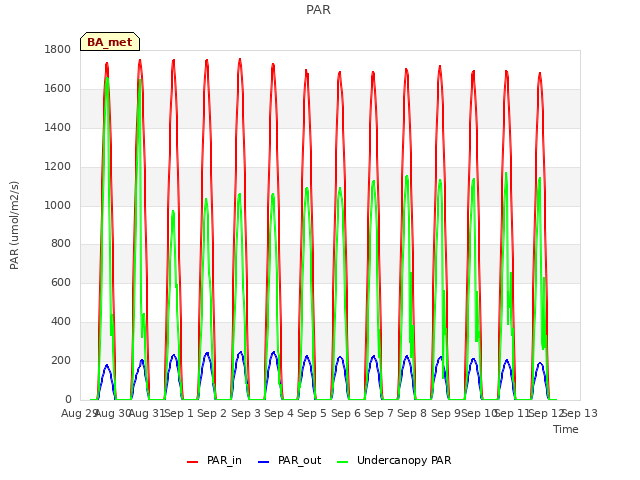This screenshot has height=480, width=640.
Task: Select the PAR_out legend label
Action: coord(300,460)
